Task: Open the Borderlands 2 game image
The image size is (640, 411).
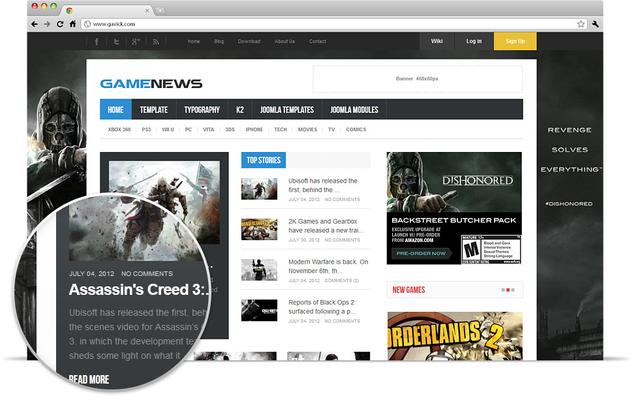Action: tap(455, 336)
